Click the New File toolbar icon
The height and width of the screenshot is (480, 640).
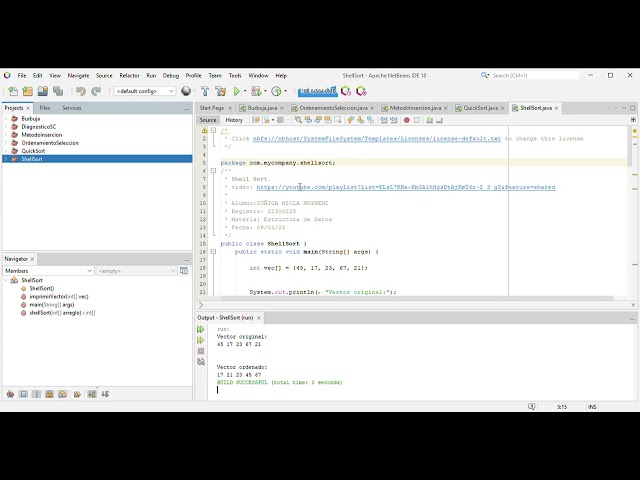coord(13,91)
